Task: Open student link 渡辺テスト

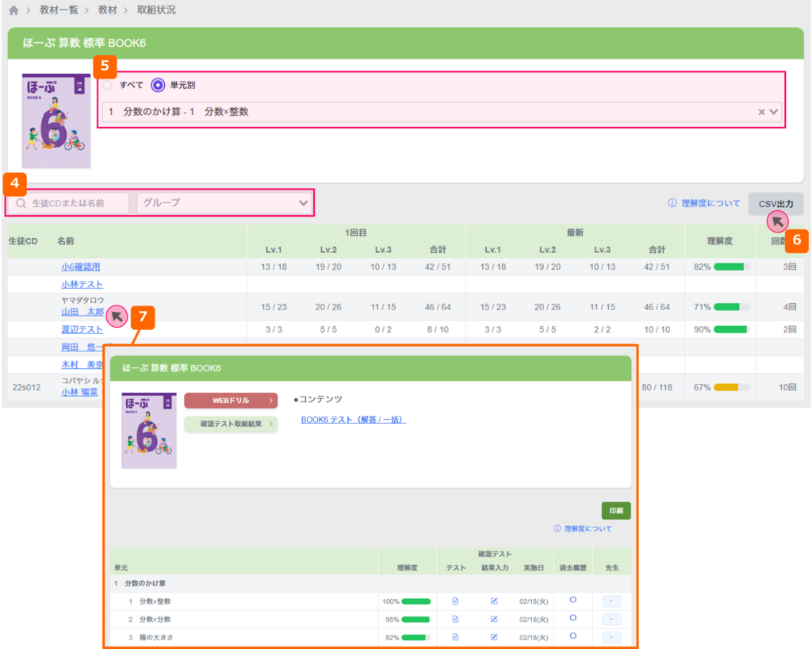Action: click(82, 329)
